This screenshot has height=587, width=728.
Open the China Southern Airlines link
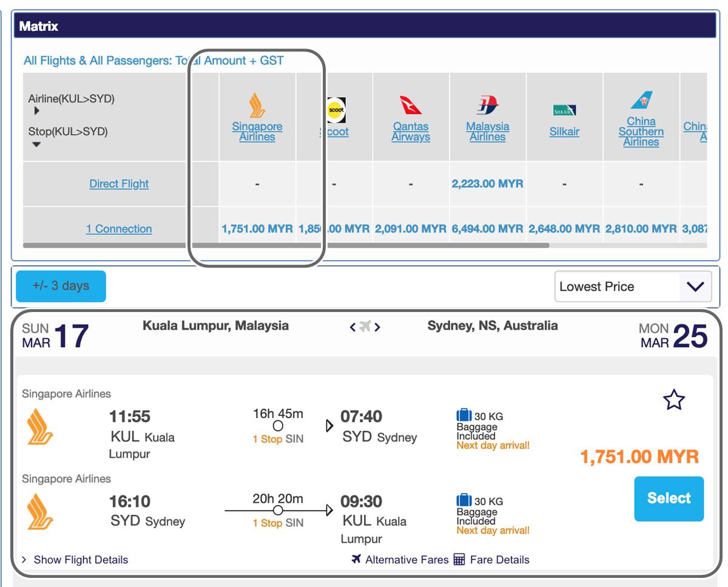[x=641, y=132]
